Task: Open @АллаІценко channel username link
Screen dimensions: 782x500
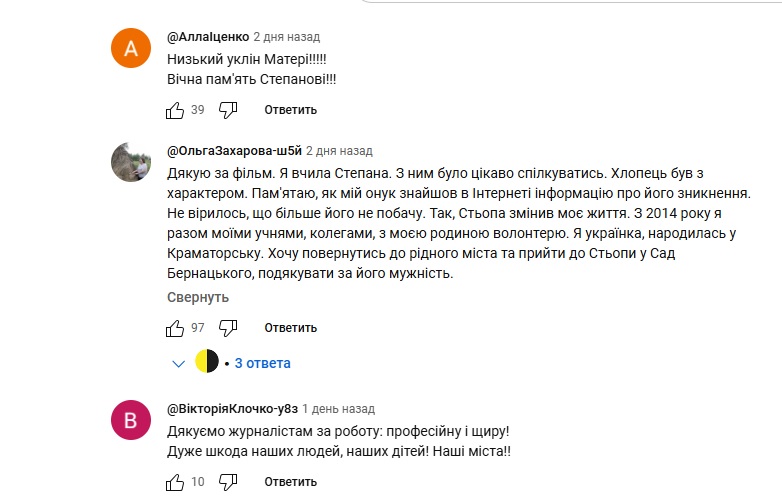Action: (208, 36)
